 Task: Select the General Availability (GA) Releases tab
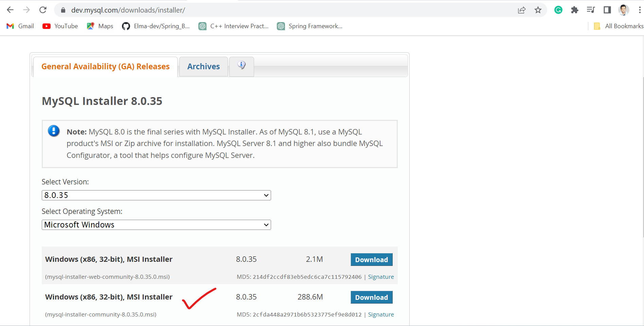tap(105, 67)
